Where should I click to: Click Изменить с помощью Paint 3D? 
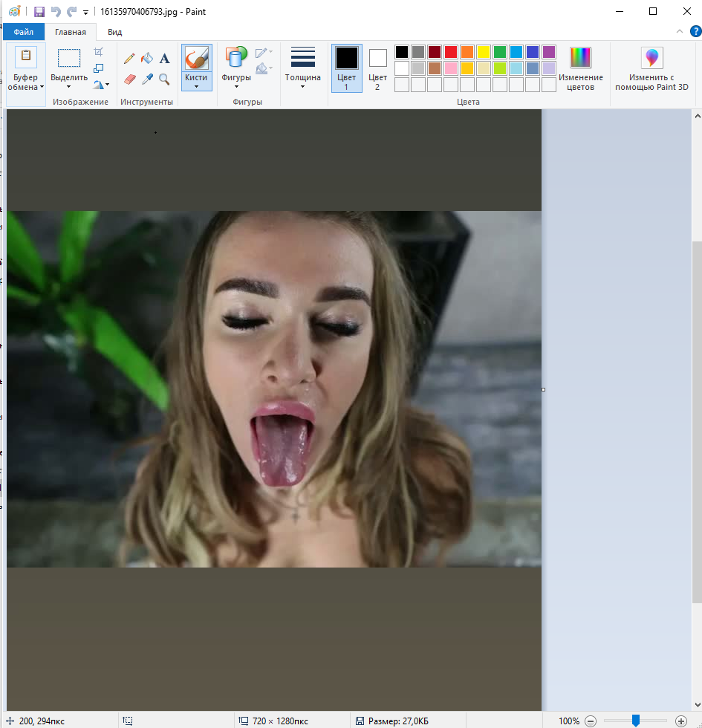[x=651, y=67]
